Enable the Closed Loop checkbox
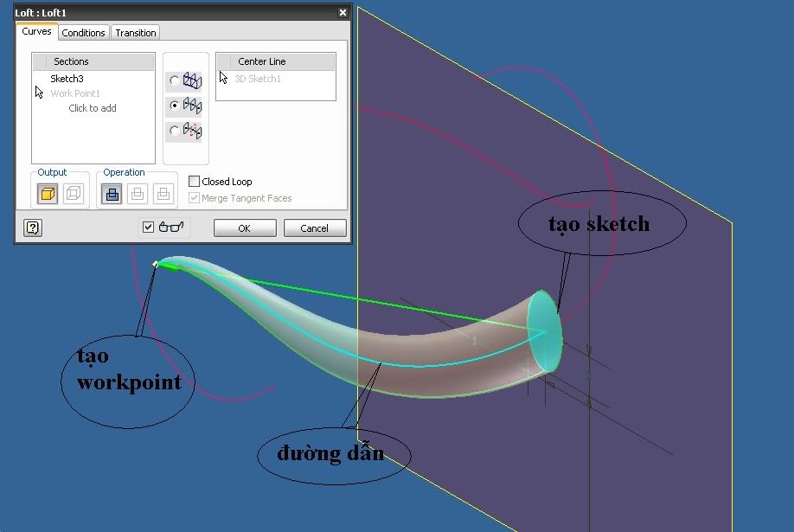 [x=195, y=182]
